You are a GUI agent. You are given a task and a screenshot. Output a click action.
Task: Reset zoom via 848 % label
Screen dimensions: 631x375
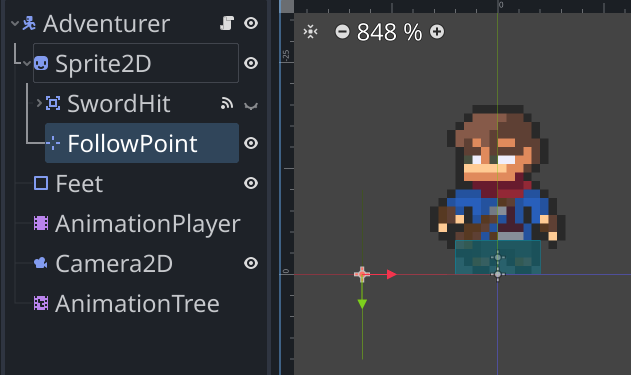[x=390, y=32]
